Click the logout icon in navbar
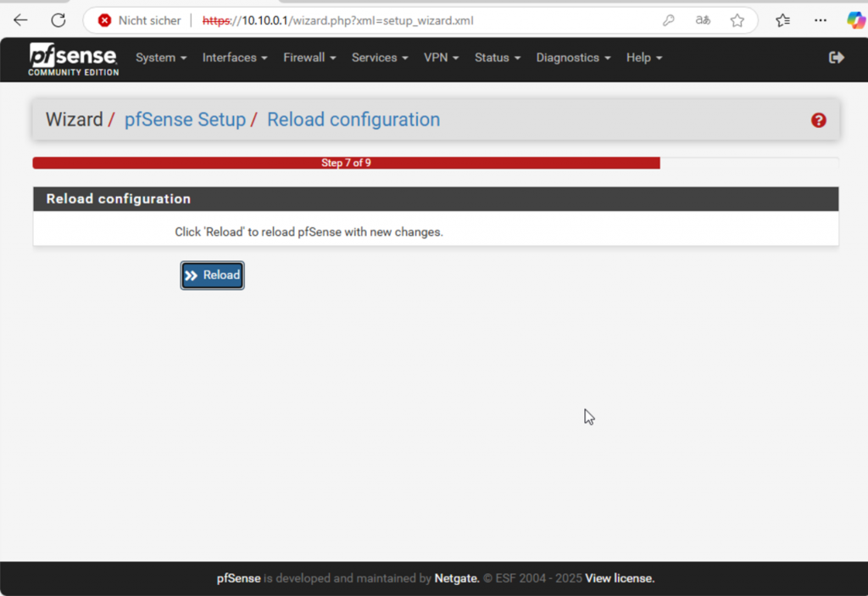The width and height of the screenshot is (868, 596). point(836,58)
